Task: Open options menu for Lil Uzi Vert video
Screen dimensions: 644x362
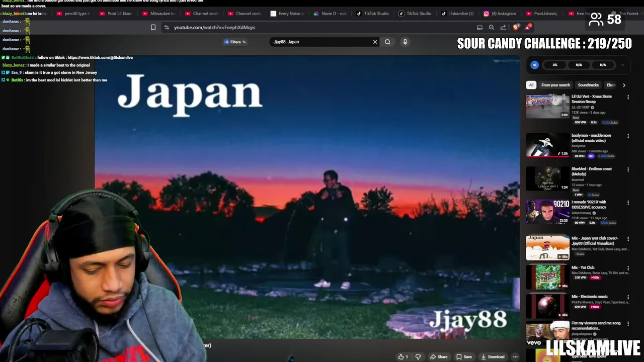Action: (x=628, y=97)
